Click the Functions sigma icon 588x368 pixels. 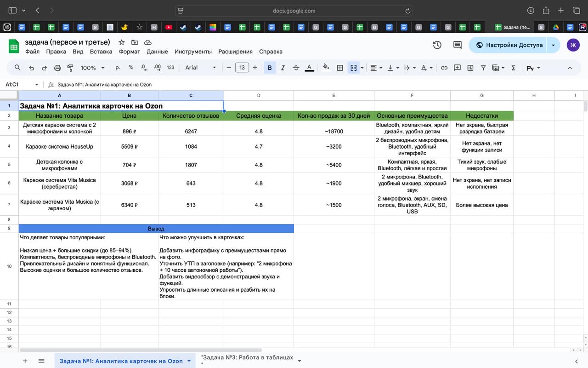click(513, 68)
